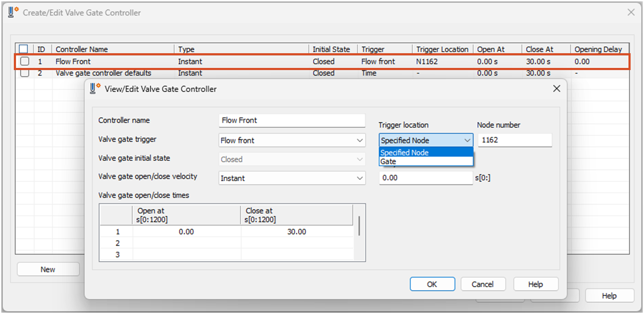Edit the Controller name field showing Flow Front
644x314 pixels.
[292, 120]
